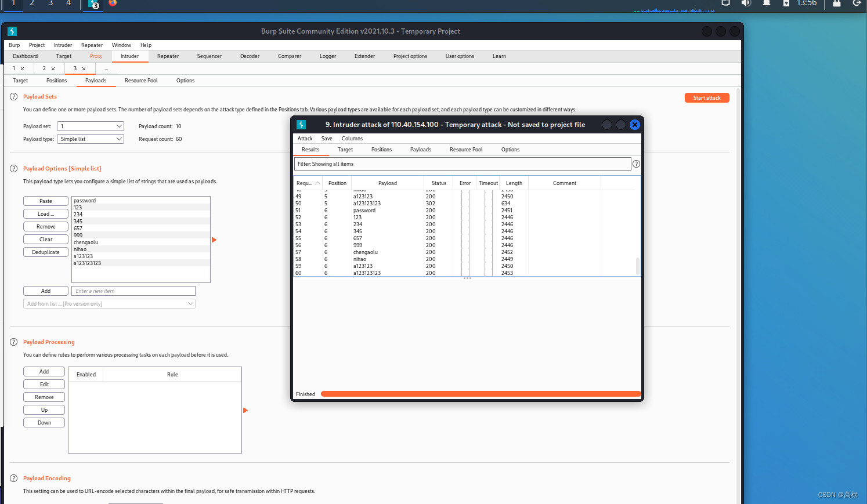
Task: Click the attack progress bar
Action: (x=481, y=394)
